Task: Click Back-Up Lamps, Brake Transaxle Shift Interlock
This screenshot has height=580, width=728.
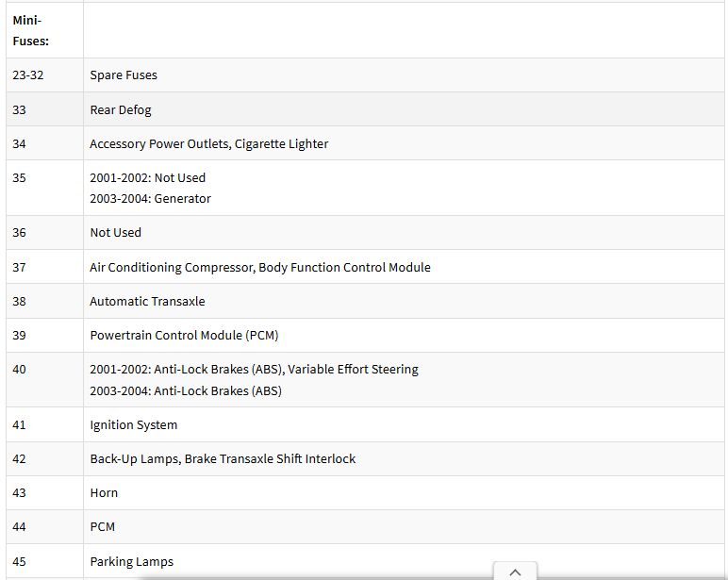Action: (223, 458)
